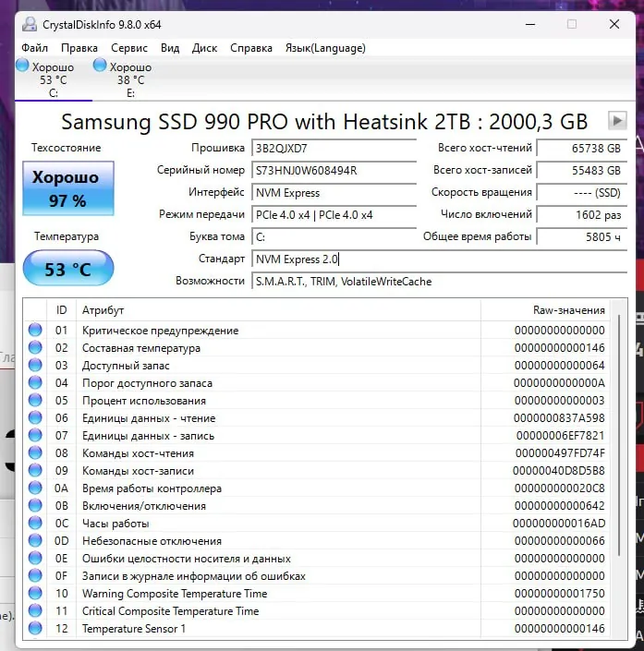
Task: Click the ID column header
Action: (62, 310)
